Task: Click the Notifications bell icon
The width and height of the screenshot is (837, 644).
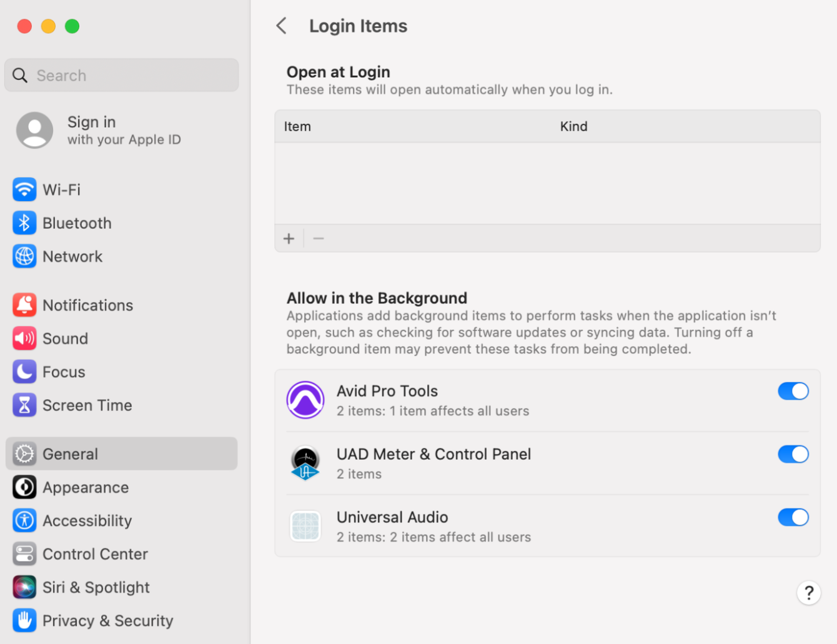Action: [x=24, y=305]
